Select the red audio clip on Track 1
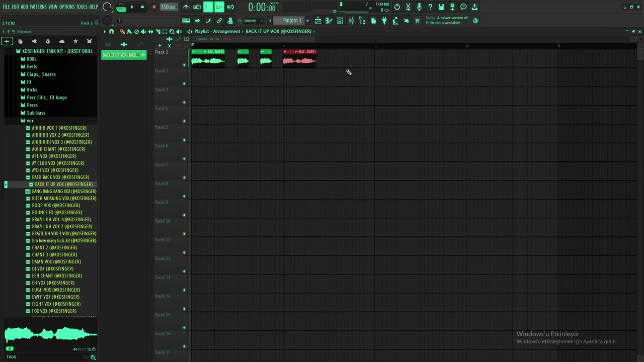Viewport: 644px width, 362px height. [x=300, y=58]
